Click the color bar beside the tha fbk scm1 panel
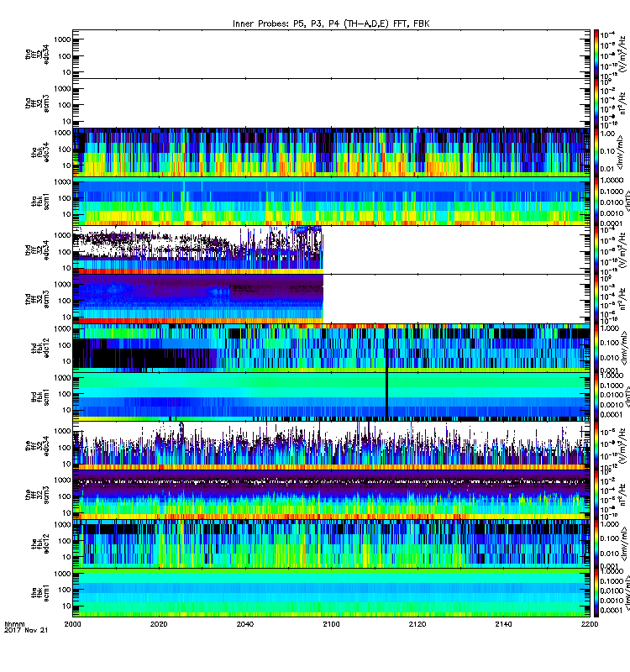Viewport: 630px width, 672px height. pos(596,201)
